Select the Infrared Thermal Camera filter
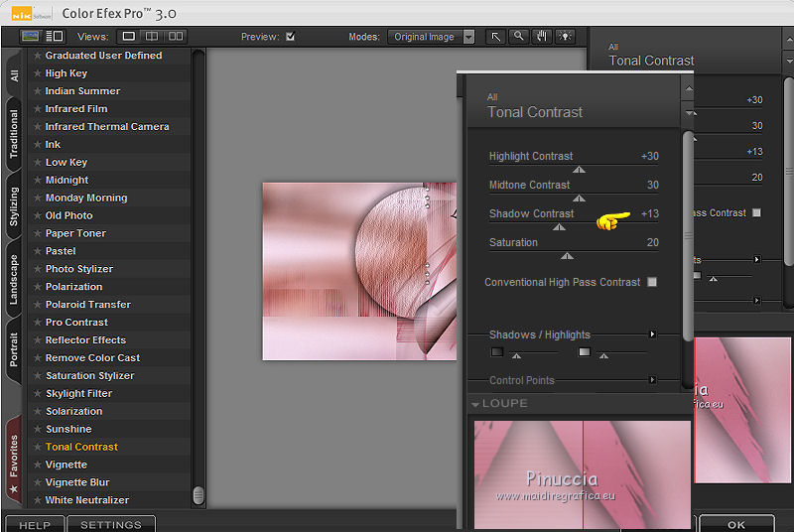 [107, 126]
